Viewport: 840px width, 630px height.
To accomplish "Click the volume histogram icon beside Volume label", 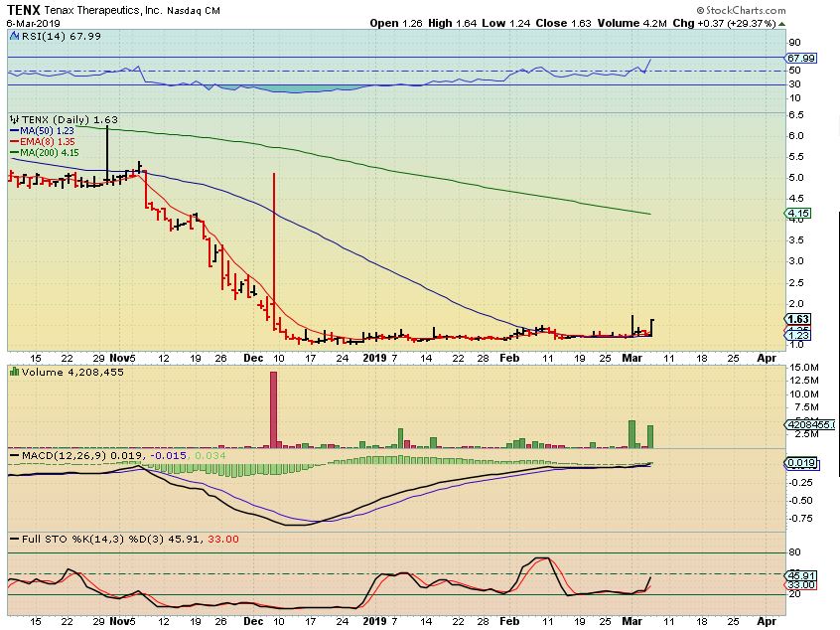I will tap(15, 372).
